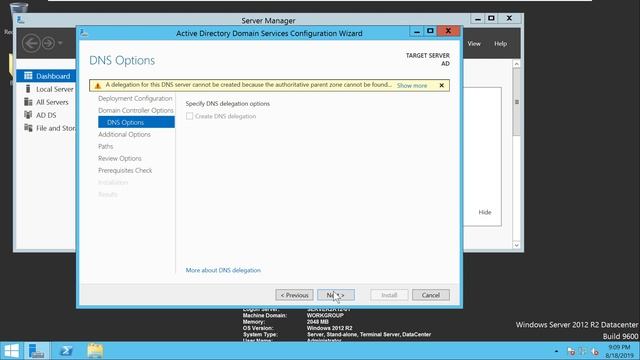Open More about DNS delegation link

[x=223, y=270]
